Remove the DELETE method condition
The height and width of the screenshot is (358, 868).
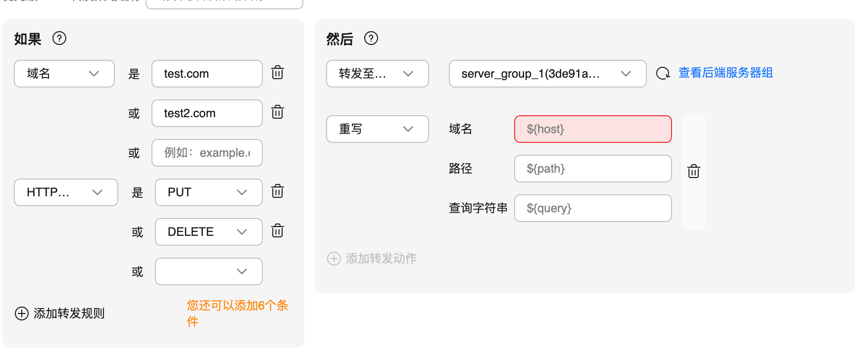(277, 231)
